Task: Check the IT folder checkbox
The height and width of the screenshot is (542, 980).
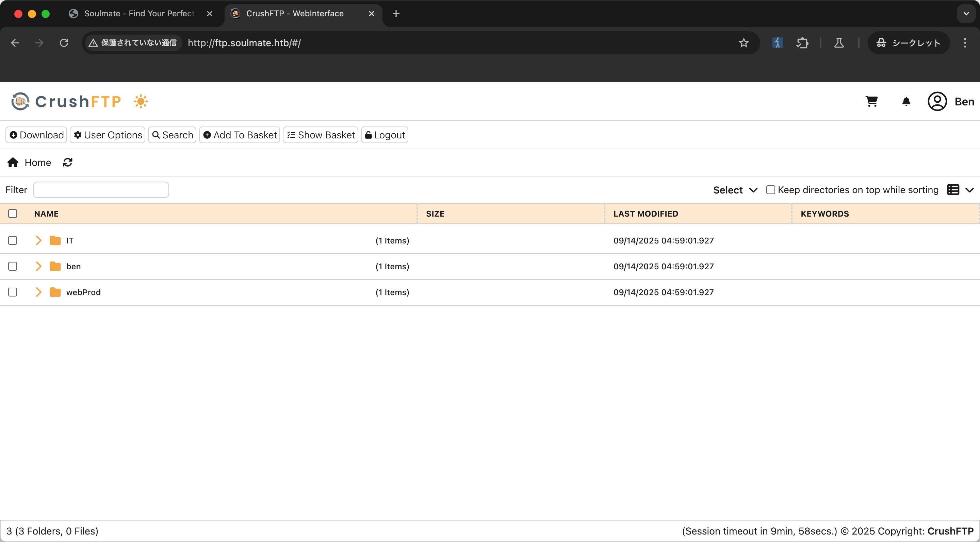Action: click(13, 241)
